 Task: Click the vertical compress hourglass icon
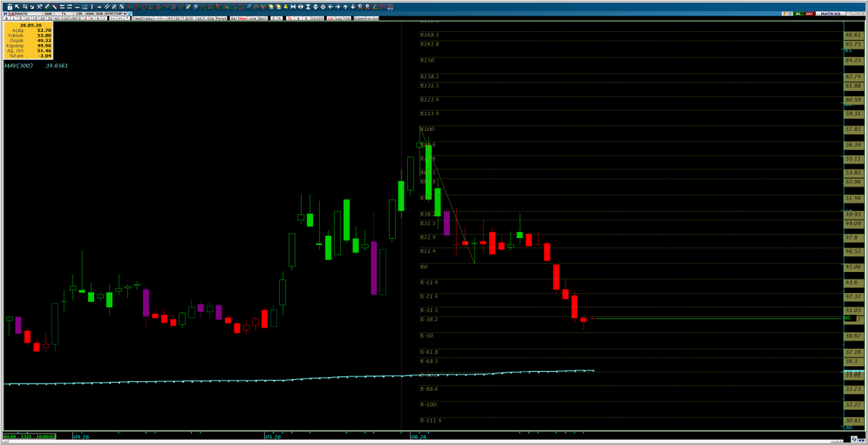(x=308, y=7)
